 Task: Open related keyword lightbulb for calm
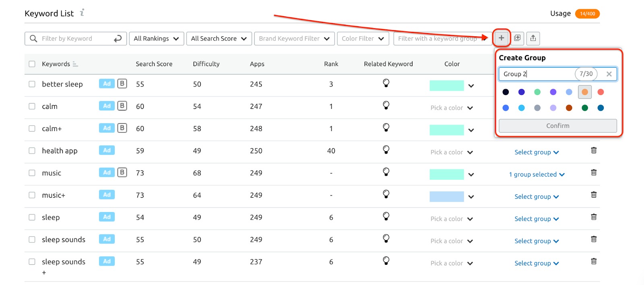pyautogui.click(x=386, y=106)
